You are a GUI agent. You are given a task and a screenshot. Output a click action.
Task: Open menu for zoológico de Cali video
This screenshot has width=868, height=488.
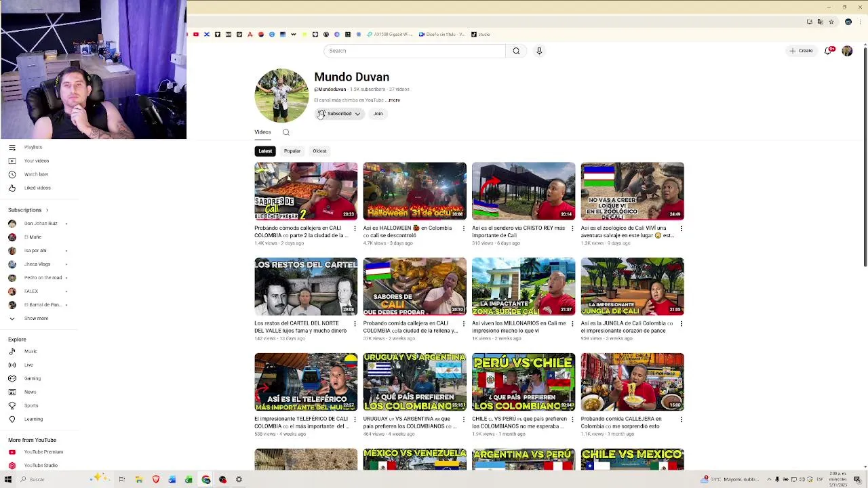pyautogui.click(x=681, y=228)
